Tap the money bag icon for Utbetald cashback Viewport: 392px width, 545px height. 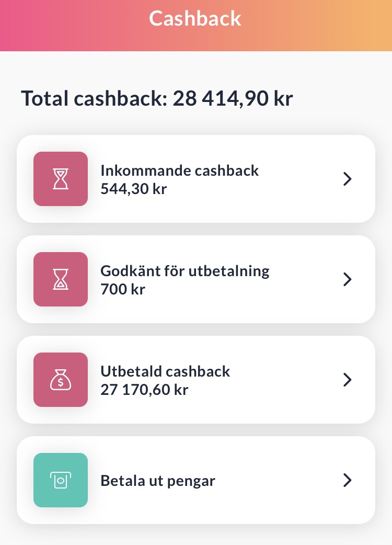tap(61, 380)
